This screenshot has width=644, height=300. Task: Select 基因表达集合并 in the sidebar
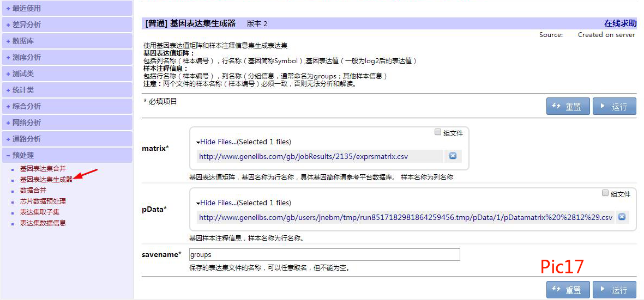tap(43, 169)
